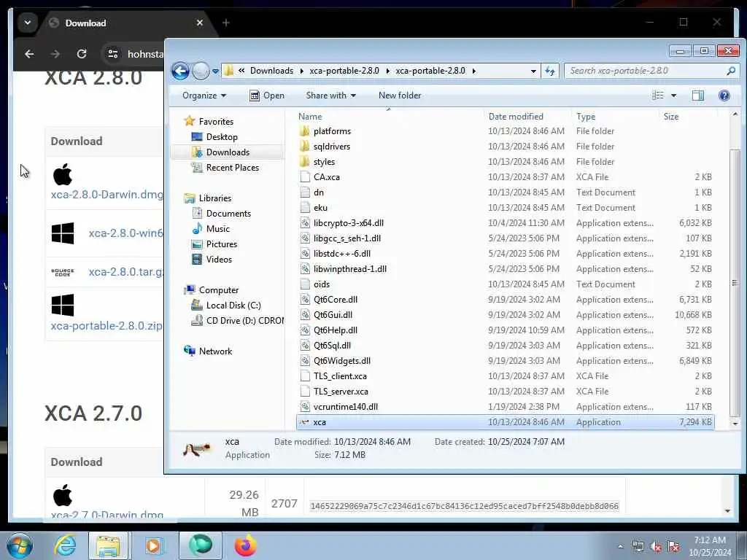Screen dimensions: 747x560
Task: Go back in the browser window
Action: click(x=29, y=54)
